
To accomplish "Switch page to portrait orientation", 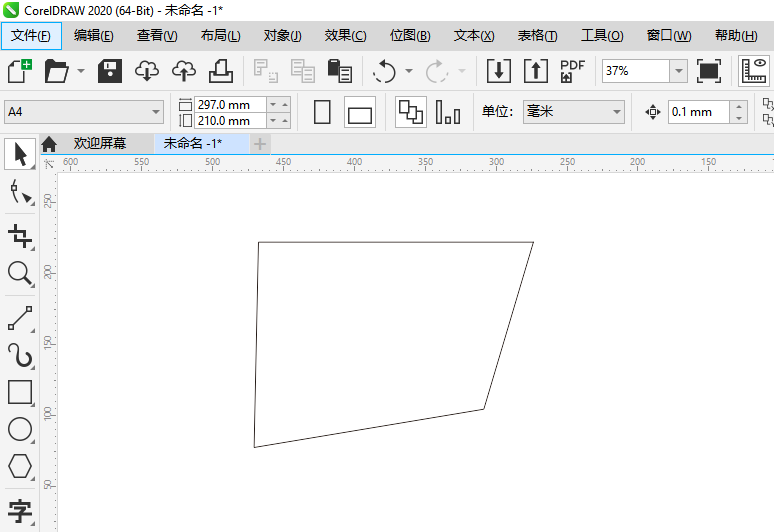I will 323,113.
